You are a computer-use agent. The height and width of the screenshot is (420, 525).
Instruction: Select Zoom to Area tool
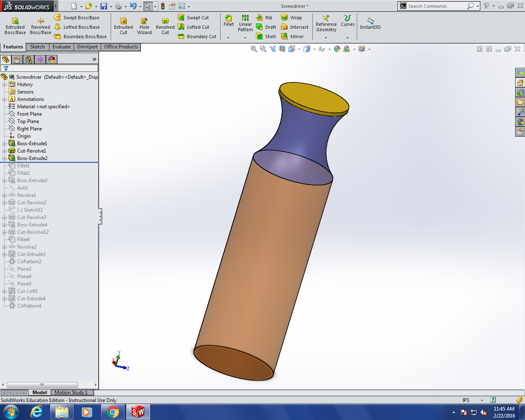coord(263,49)
